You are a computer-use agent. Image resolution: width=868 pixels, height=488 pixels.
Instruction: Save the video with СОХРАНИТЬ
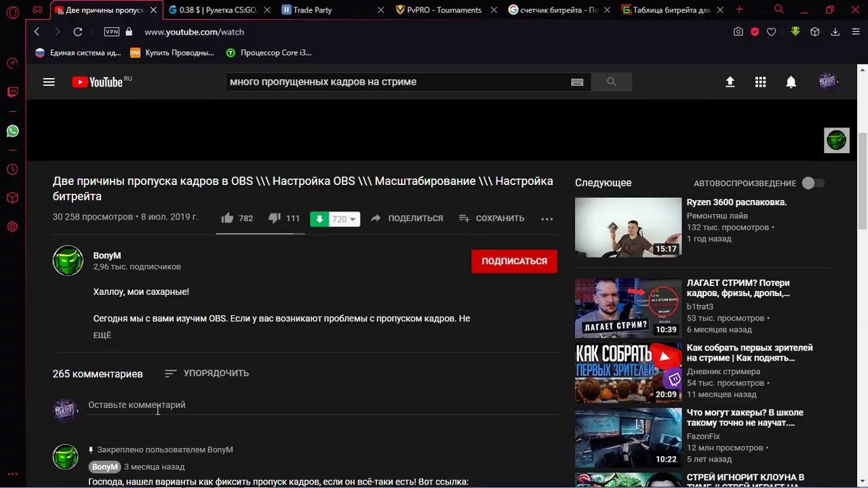(x=492, y=218)
